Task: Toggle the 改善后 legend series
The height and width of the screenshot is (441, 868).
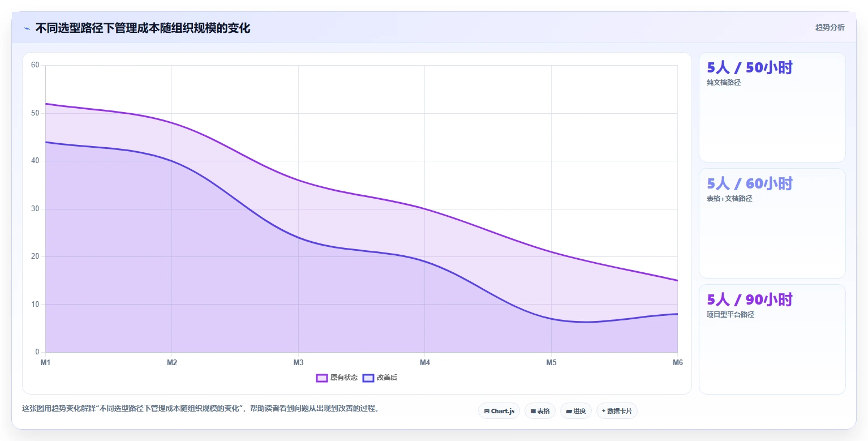Action: [380, 378]
